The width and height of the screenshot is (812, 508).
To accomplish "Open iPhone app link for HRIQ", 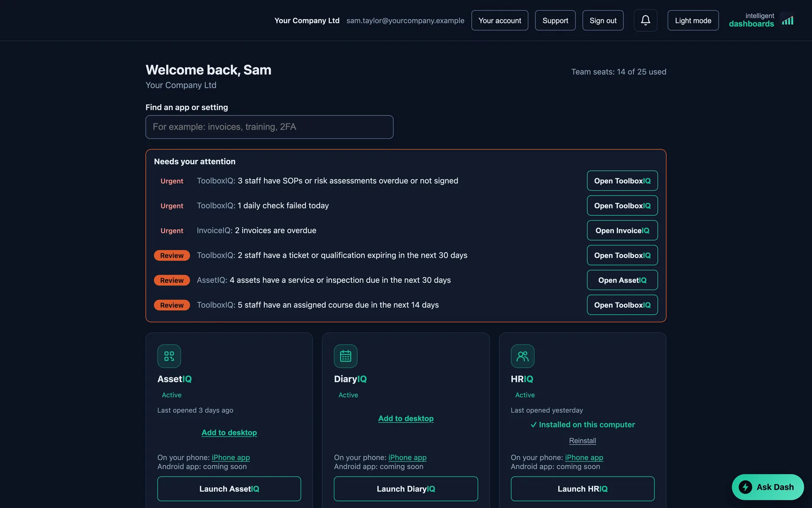I will (584, 457).
